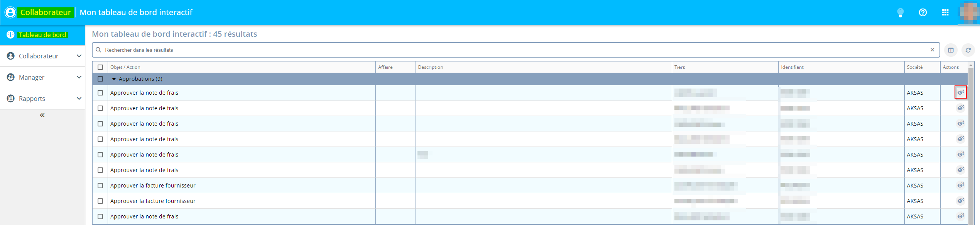Viewport: 980px width, 225px height.
Task: Click view icon on last approval row
Action: pos(960,216)
